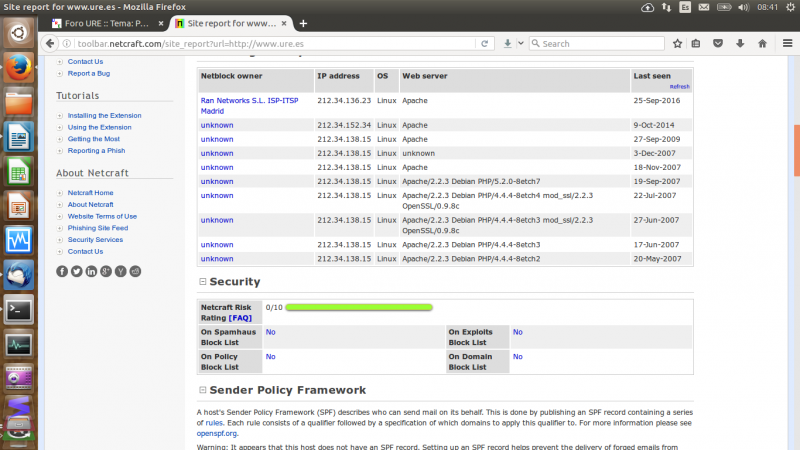Screen dimensions: 800x450
Task: Open Files manager in the dock
Action: pyautogui.click(x=18, y=103)
